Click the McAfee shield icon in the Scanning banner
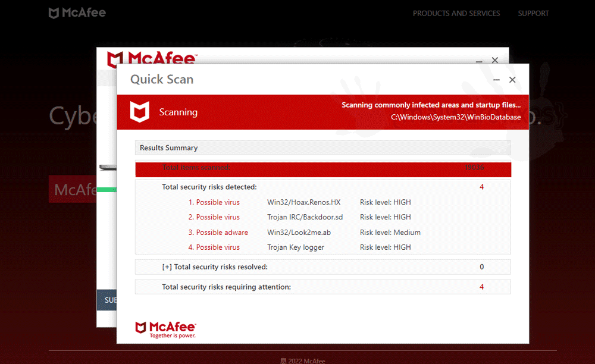The image size is (595, 364). 140,112
